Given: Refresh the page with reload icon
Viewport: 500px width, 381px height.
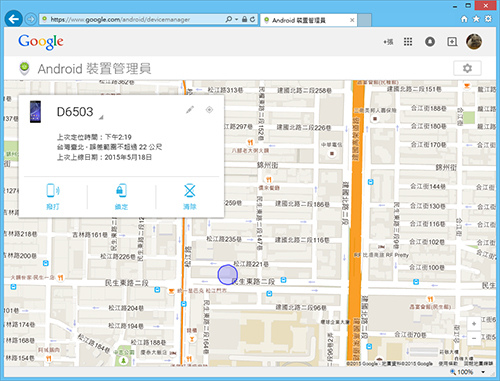Looking at the screenshot, I should point(253,19).
